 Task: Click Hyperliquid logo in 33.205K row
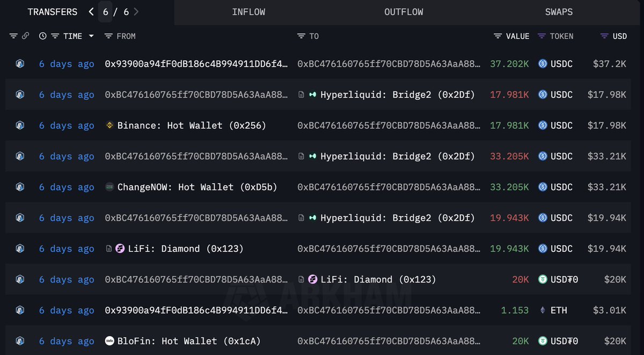pyautogui.click(x=313, y=156)
